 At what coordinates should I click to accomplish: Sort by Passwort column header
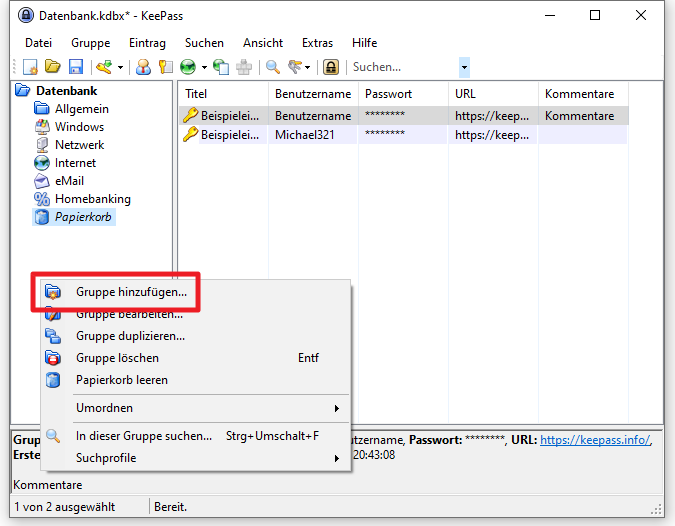(x=403, y=94)
